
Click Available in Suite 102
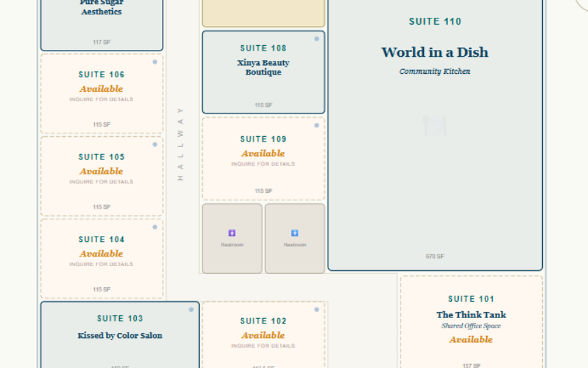click(x=263, y=336)
